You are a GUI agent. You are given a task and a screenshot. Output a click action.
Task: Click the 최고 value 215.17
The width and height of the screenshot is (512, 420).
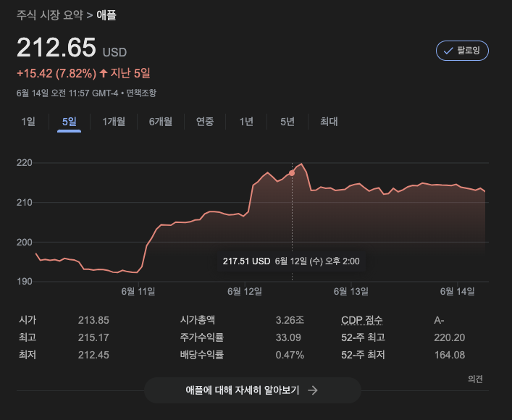click(x=93, y=337)
